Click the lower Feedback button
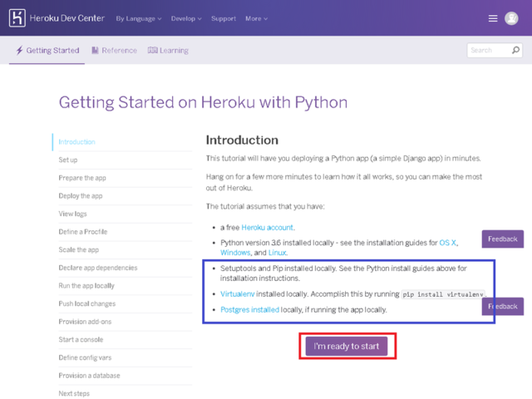The width and height of the screenshot is (532, 399). click(x=502, y=307)
